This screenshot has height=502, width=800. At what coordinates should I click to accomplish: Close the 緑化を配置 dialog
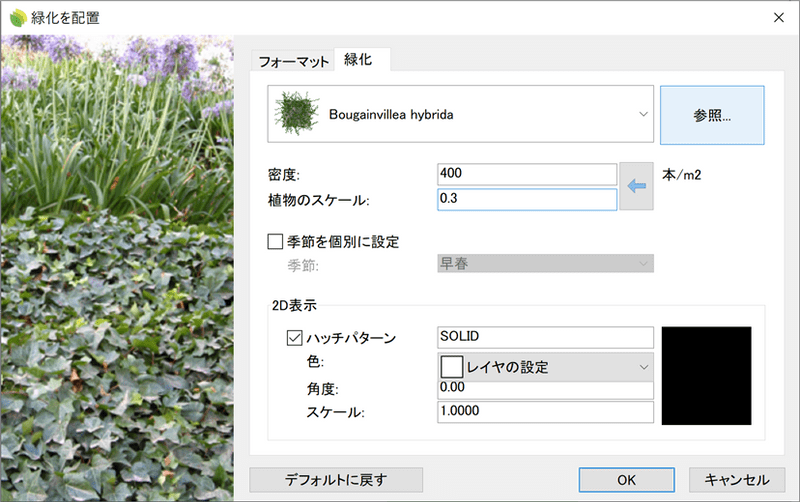point(779,18)
